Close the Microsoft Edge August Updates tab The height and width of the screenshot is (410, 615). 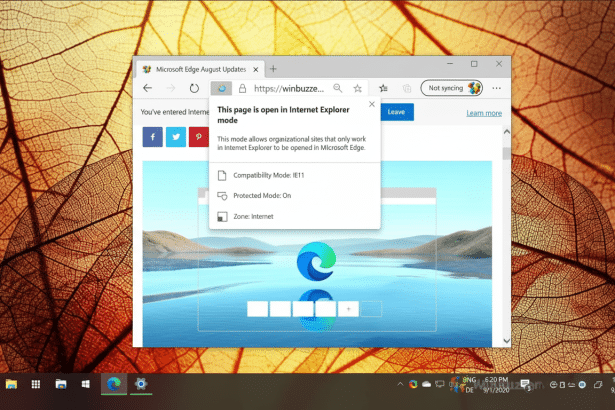pyautogui.click(x=256, y=69)
